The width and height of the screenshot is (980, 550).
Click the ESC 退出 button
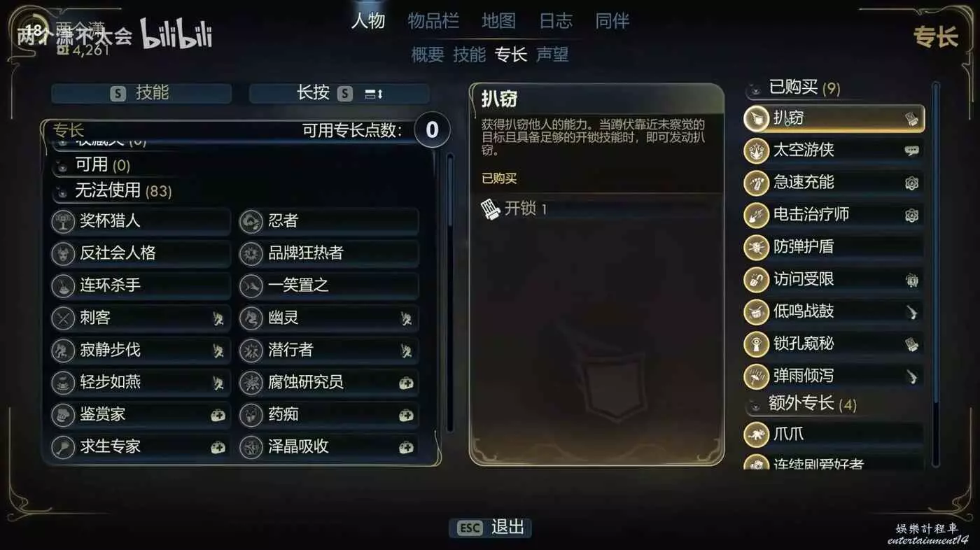tap(491, 527)
